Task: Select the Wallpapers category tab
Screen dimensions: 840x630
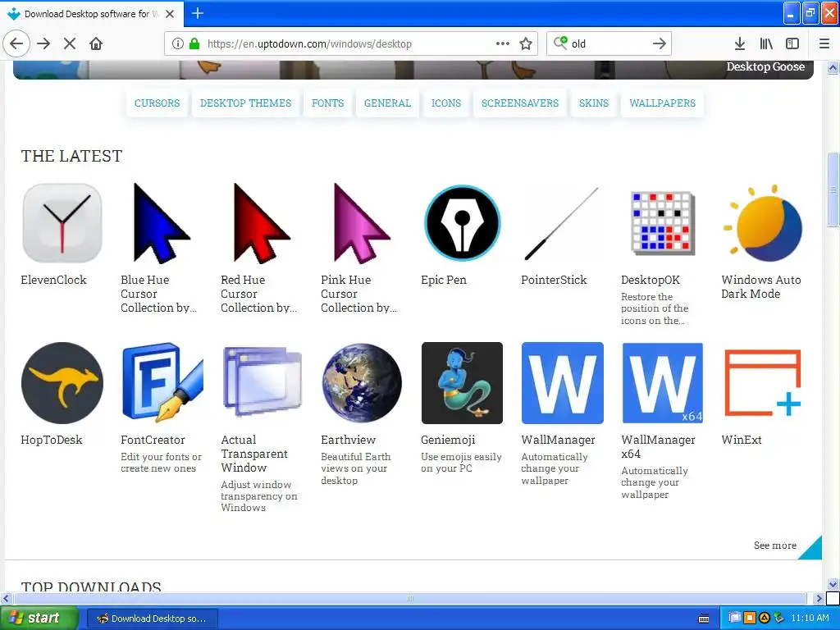Action: [x=663, y=103]
